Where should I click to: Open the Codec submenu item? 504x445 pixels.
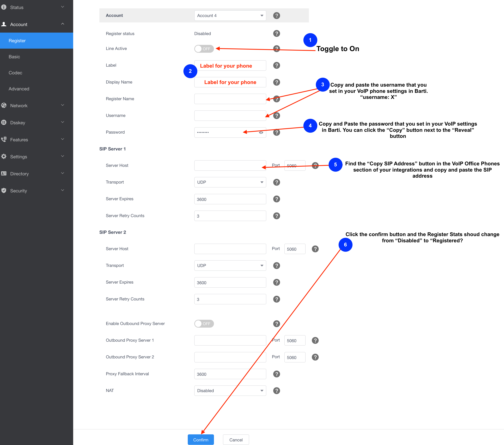click(37, 73)
